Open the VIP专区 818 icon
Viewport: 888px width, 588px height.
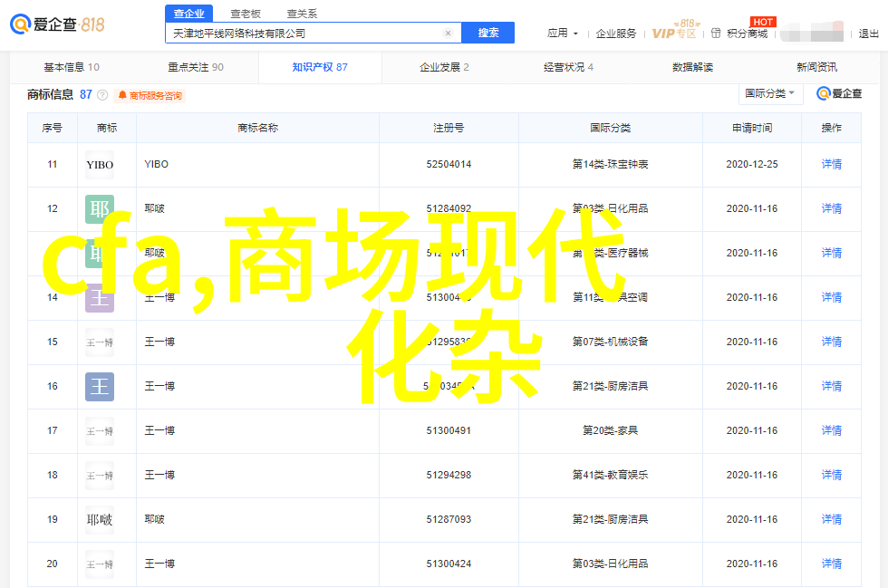pos(675,30)
